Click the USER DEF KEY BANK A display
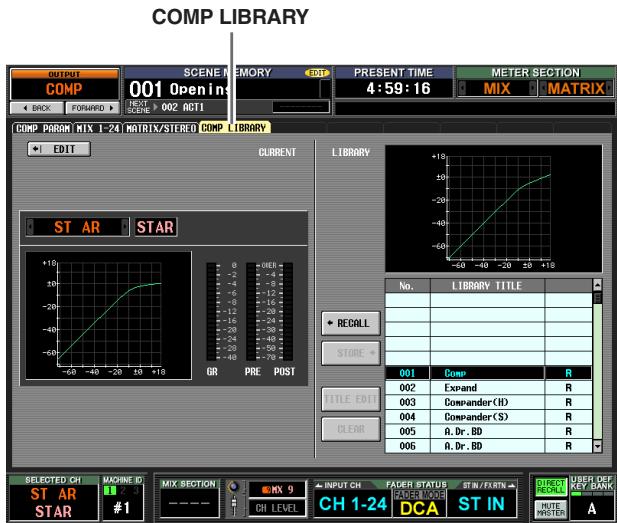This screenshot has width=617, height=523. [x=591, y=498]
